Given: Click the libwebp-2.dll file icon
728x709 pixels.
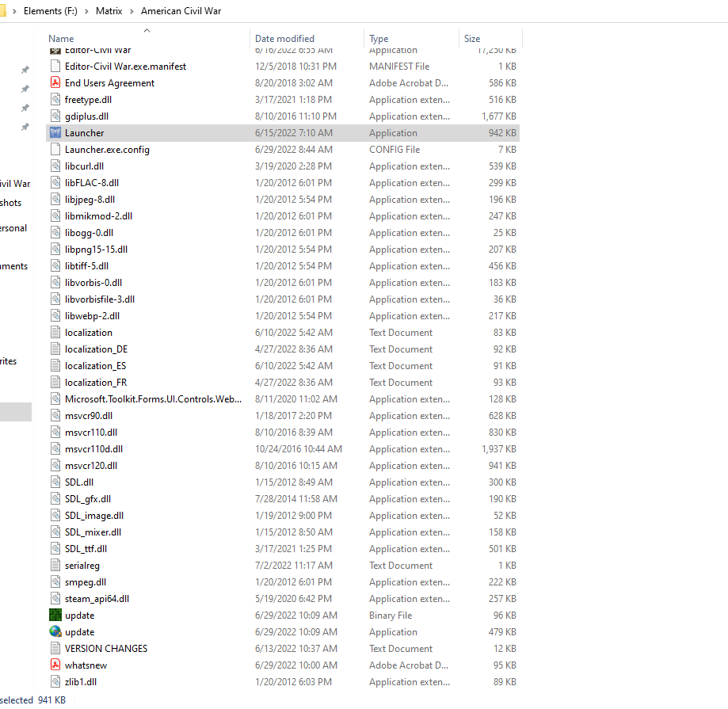Looking at the screenshot, I should coord(55,316).
